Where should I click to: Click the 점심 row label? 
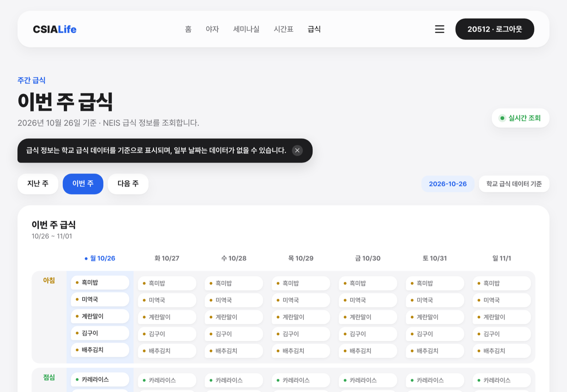point(49,377)
